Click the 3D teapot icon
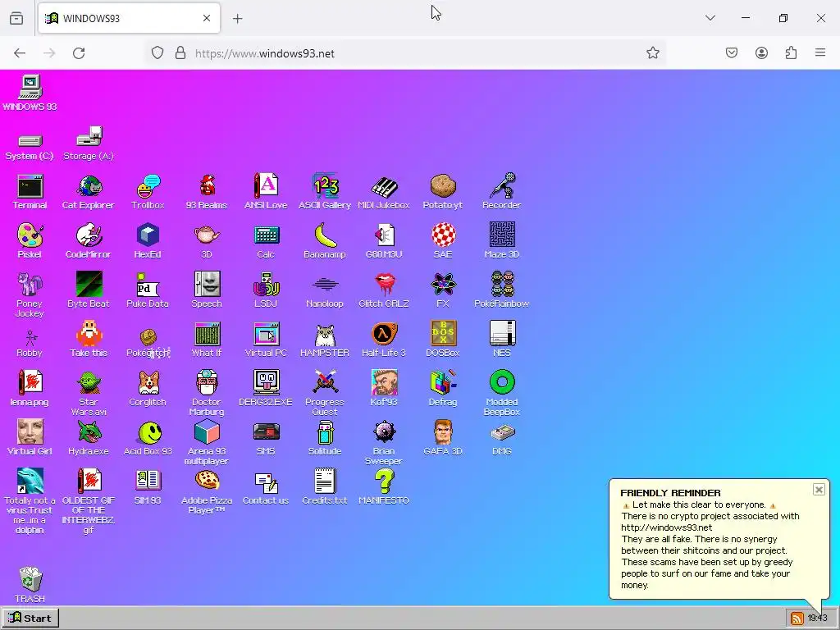This screenshot has width=840, height=630. tap(207, 235)
